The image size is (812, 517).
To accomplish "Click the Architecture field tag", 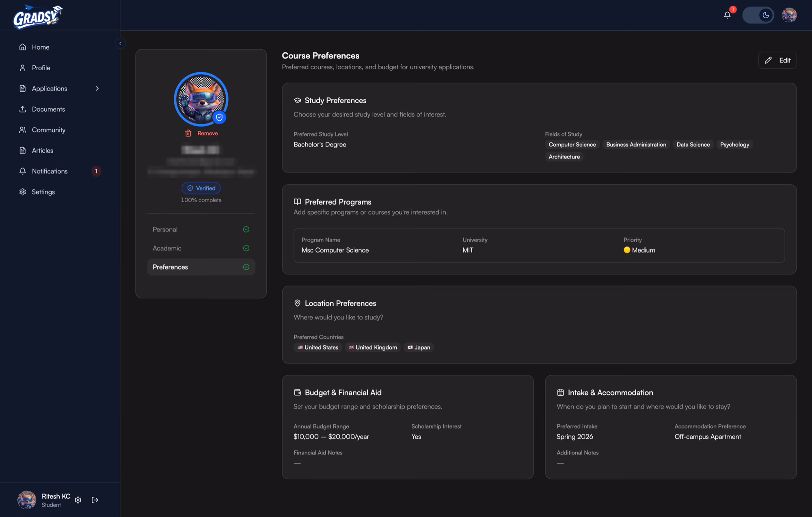I will (x=564, y=157).
